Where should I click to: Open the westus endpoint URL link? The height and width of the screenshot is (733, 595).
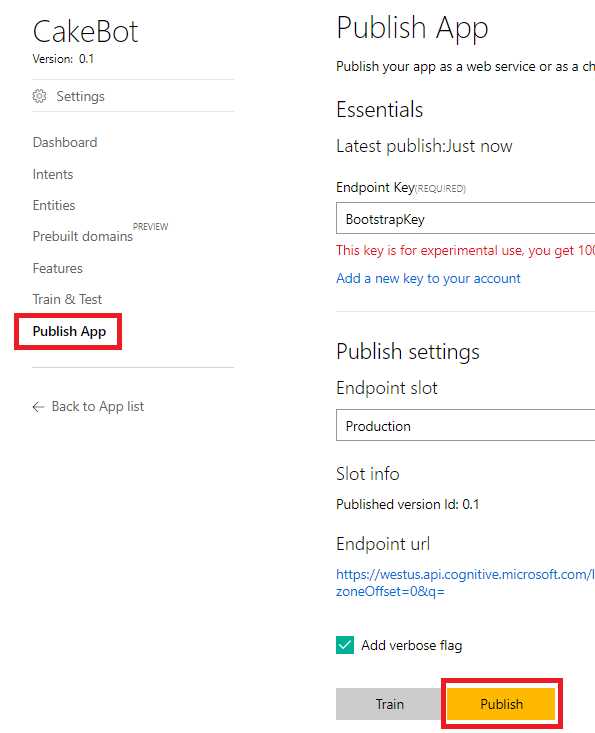[465, 582]
